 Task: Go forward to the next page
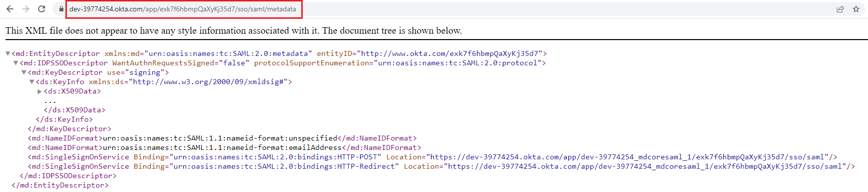[x=26, y=9]
